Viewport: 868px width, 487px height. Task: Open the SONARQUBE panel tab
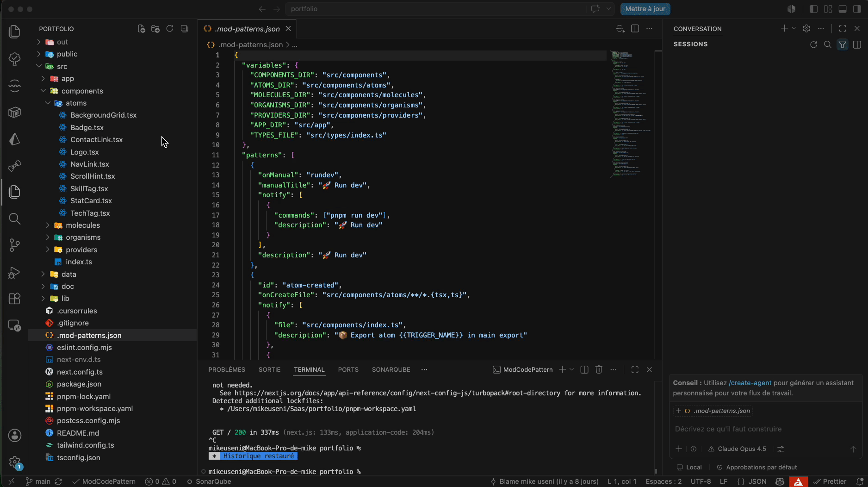coord(391,369)
